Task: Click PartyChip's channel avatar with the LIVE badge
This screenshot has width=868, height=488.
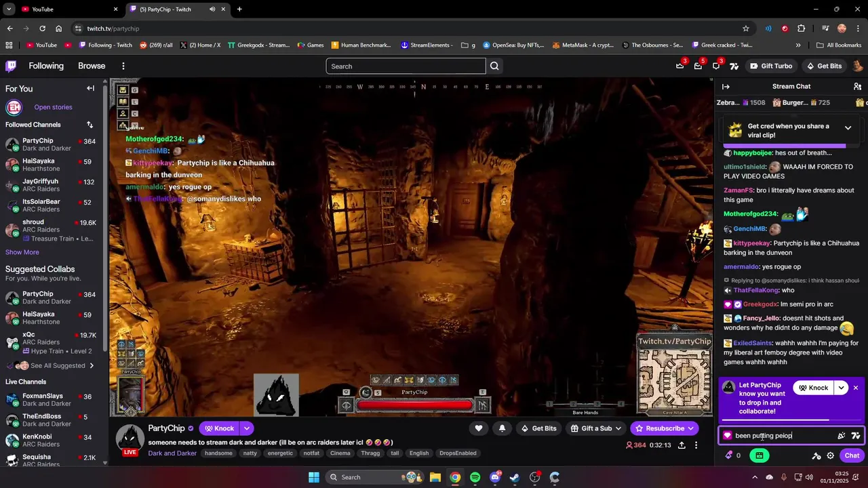Action: [130, 441]
